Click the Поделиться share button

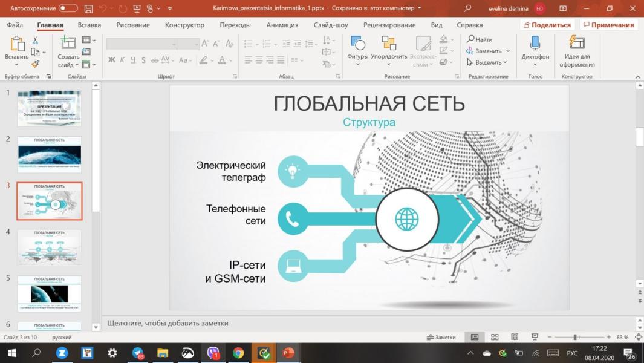pyautogui.click(x=547, y=25)
